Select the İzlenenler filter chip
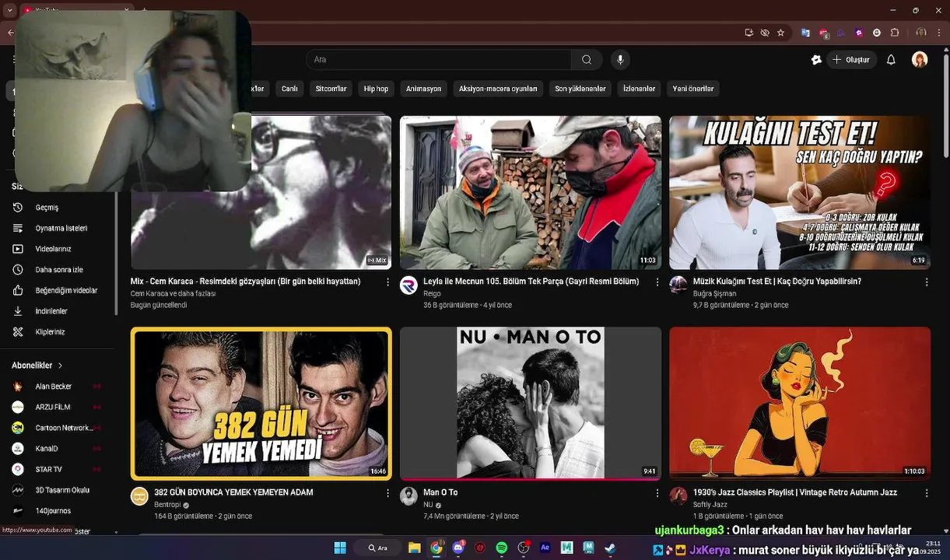This screenshot has width=950, height=560. point(639,89)
